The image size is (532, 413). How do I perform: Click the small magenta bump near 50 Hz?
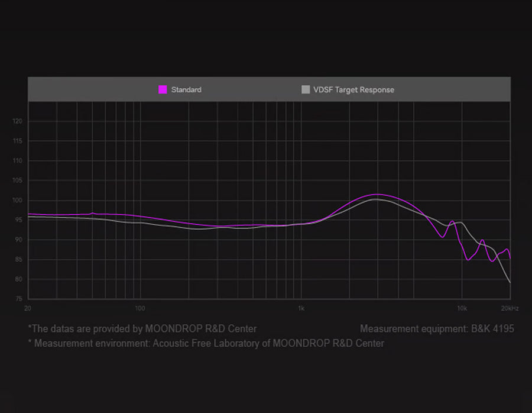(x=92, y=213)
